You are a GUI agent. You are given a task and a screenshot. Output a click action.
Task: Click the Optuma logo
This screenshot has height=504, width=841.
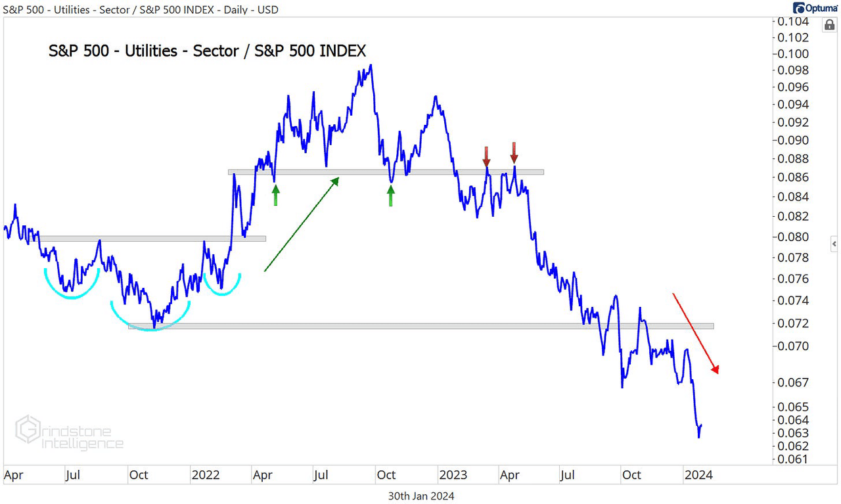tap(815, 8)
